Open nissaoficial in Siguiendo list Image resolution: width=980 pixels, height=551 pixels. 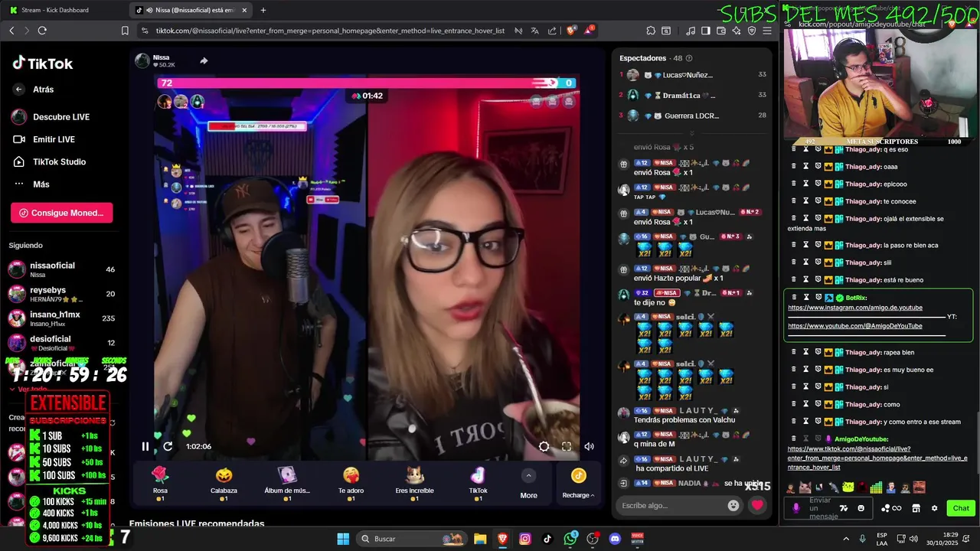point(61,269)
